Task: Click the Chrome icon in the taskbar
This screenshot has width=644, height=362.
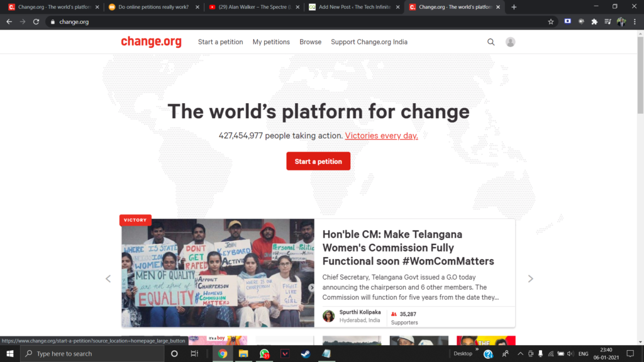Action: click(x=223, y=353)
